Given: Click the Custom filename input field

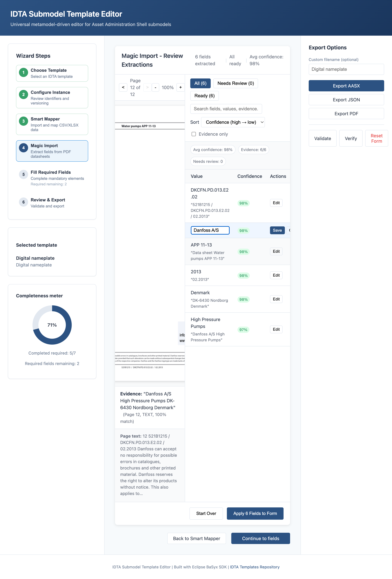Looking at the screenshot, I should point(346,69).
